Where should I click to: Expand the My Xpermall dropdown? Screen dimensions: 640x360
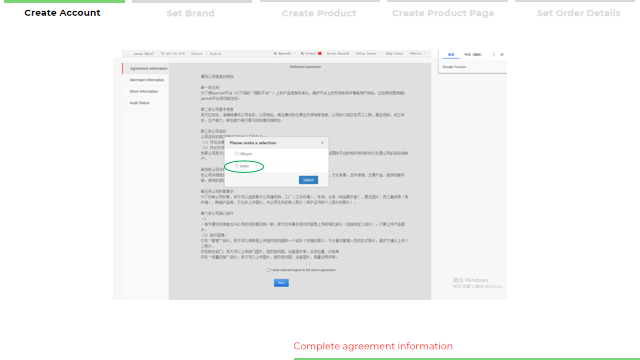(284, 53)
